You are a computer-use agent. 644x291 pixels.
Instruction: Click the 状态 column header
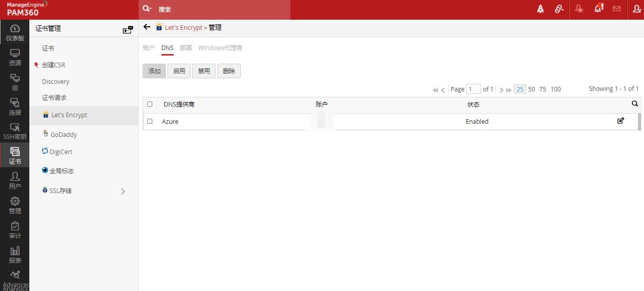tap(474, 105)
